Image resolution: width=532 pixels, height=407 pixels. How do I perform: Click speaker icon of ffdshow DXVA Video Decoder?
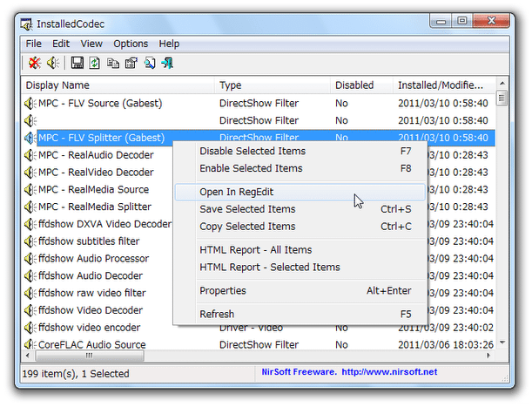click(x=30, y=224)
